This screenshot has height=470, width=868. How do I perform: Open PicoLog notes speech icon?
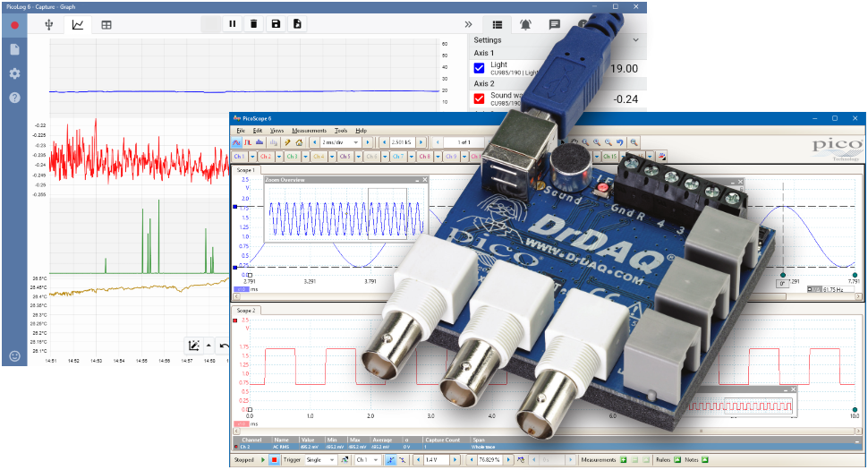click(x=554, y=24)
